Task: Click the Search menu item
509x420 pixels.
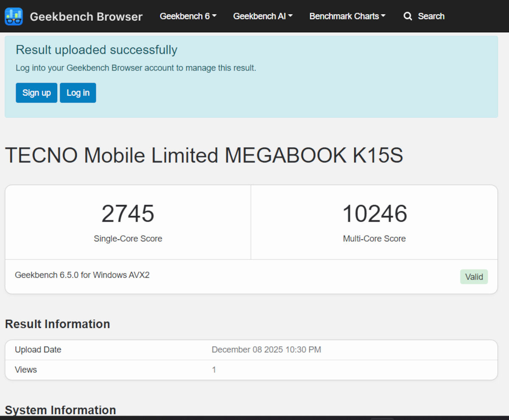Action: click(431, 16)
